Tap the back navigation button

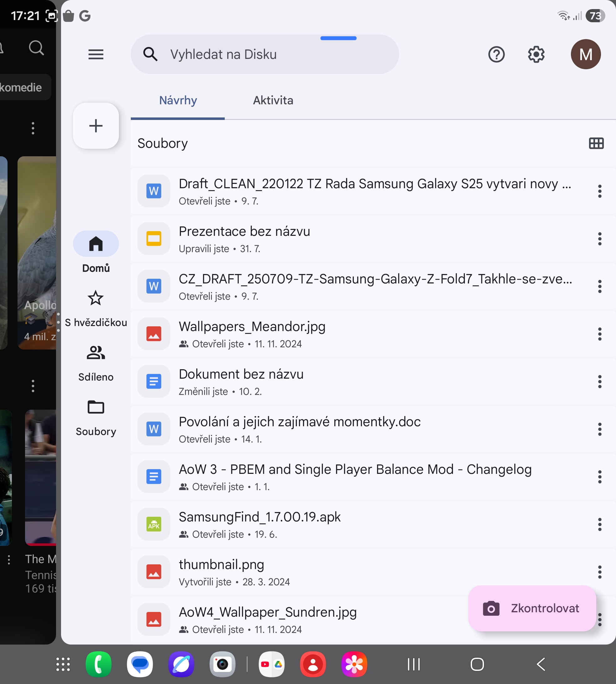(541, 664)
